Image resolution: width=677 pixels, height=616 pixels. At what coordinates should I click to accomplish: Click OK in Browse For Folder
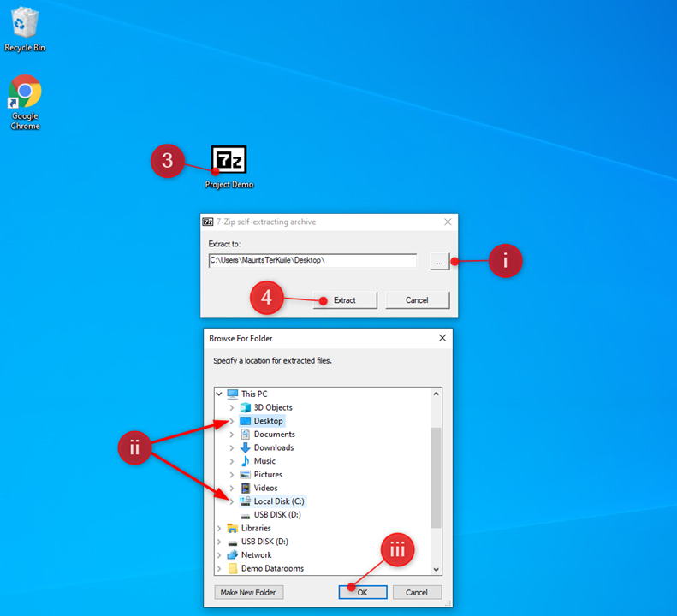tap(363, 592)
